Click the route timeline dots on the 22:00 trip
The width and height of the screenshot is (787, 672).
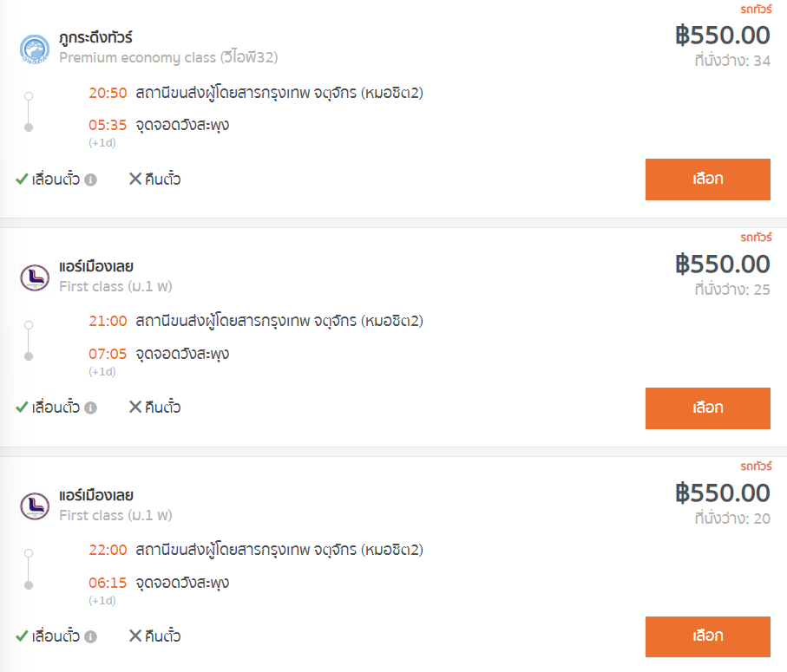coord(29,569)
